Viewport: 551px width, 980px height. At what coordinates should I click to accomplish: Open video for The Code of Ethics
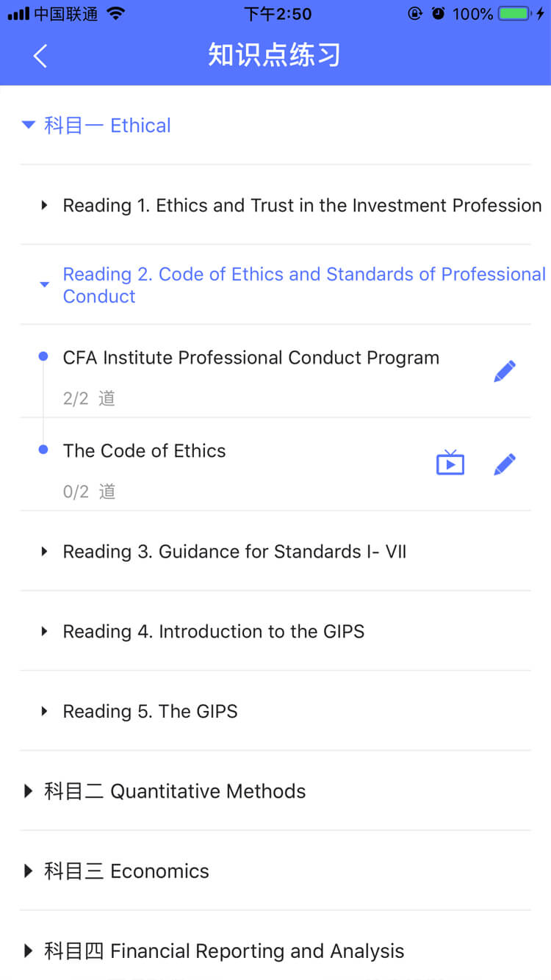(x=450, y=464)
